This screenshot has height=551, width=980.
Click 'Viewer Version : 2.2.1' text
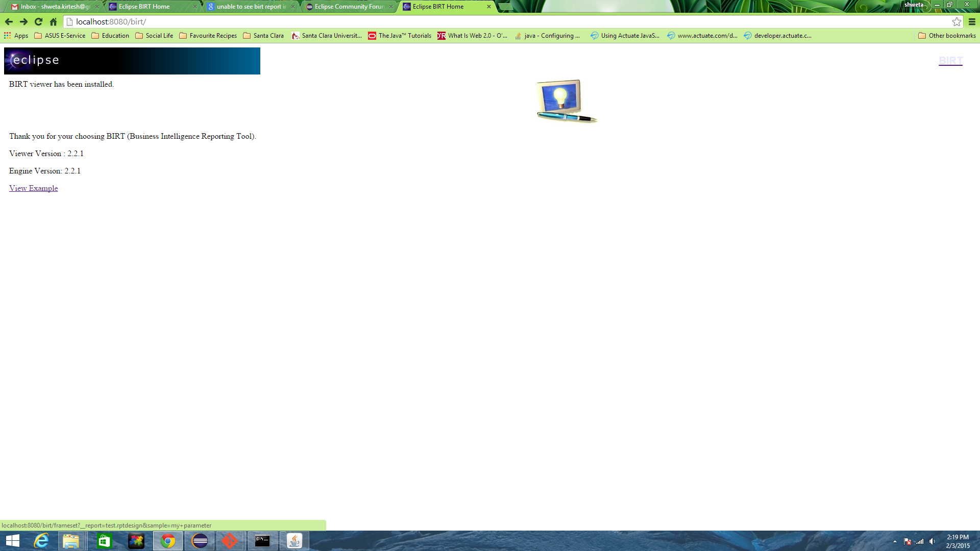point(46,154)
